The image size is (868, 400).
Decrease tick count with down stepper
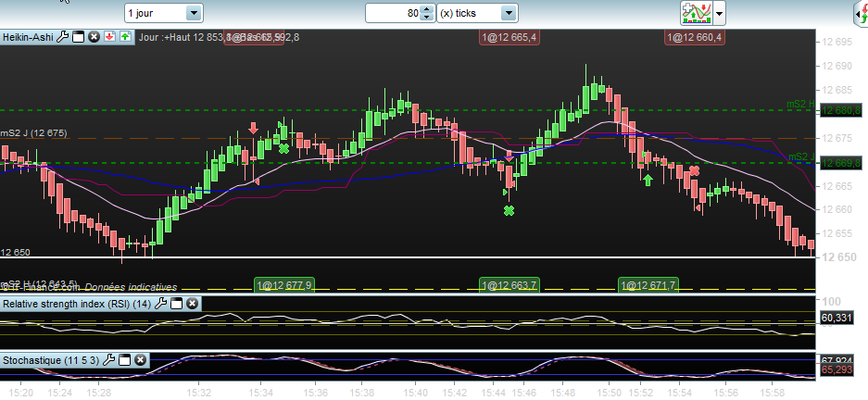tap(426, 18)
